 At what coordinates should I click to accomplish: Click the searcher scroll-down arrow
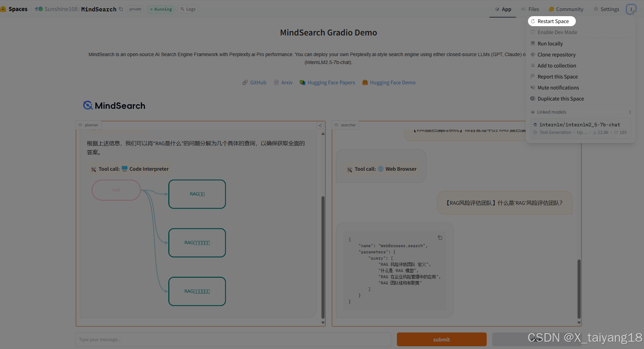(x=579, y=323)
